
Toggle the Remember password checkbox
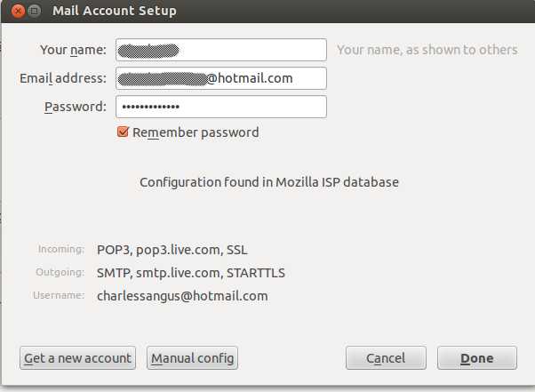tap(123, 132)
